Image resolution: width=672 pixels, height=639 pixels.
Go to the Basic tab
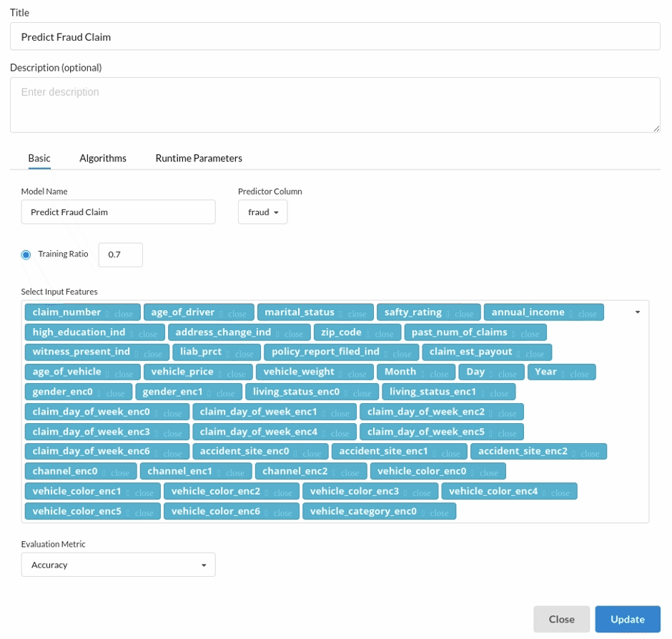pyautogui.click(x=39, y=158)
